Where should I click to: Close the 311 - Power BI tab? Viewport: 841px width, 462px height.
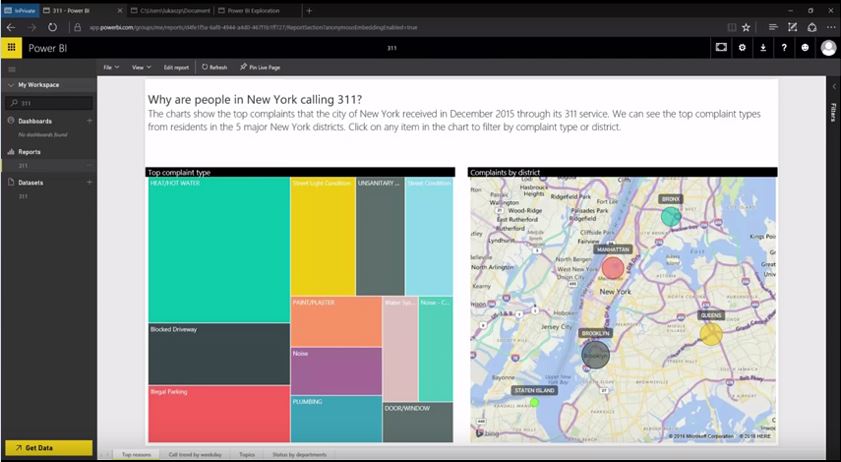[x=119, y=11]
